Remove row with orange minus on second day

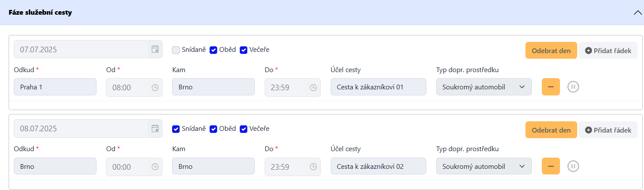[550, 166]
